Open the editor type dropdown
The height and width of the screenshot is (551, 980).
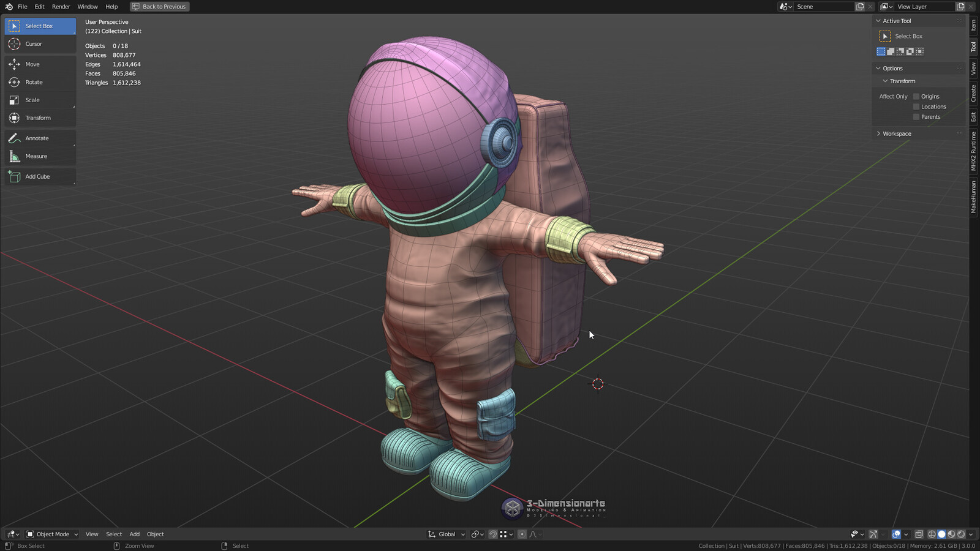click(x=13, y=534)
